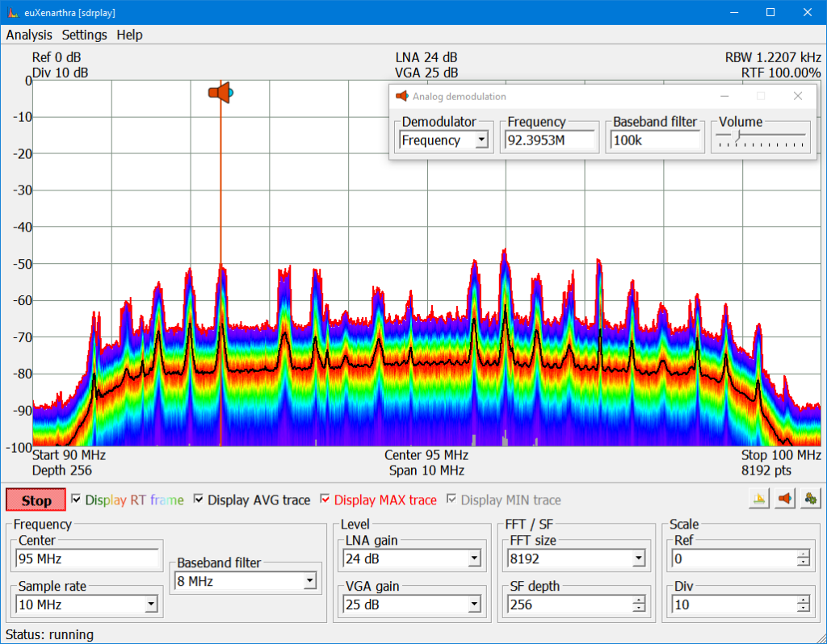The width and height of the screenshot is (827, 644).
Task: Click 'Status: running' in status bar
Action: (x=49, y=634)
